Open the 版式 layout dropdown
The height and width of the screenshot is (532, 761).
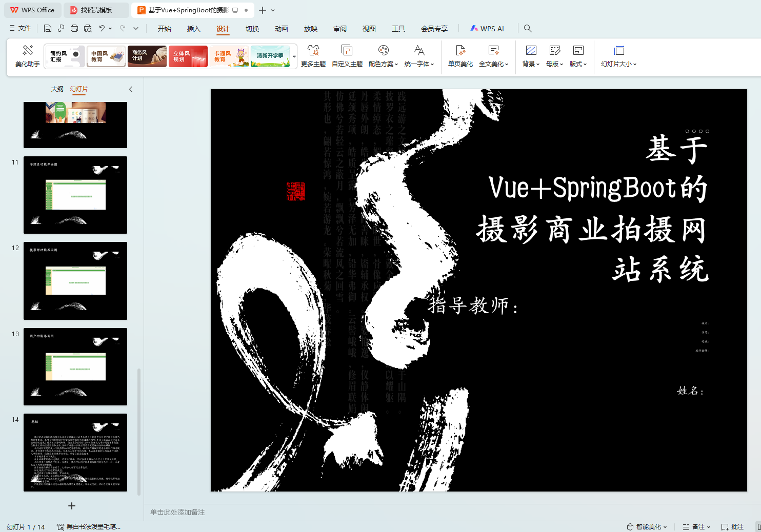(x=578, y=56)
